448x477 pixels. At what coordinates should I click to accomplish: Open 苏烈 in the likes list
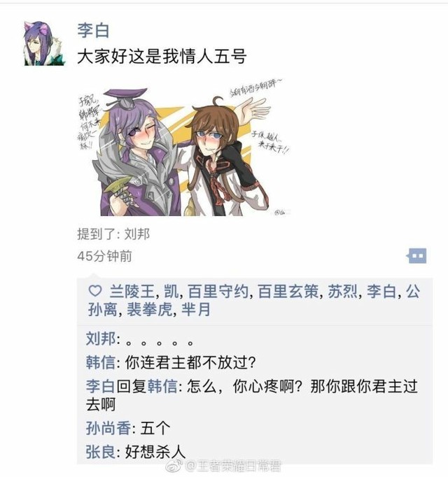pyautogui.click(x=342, y=291)
